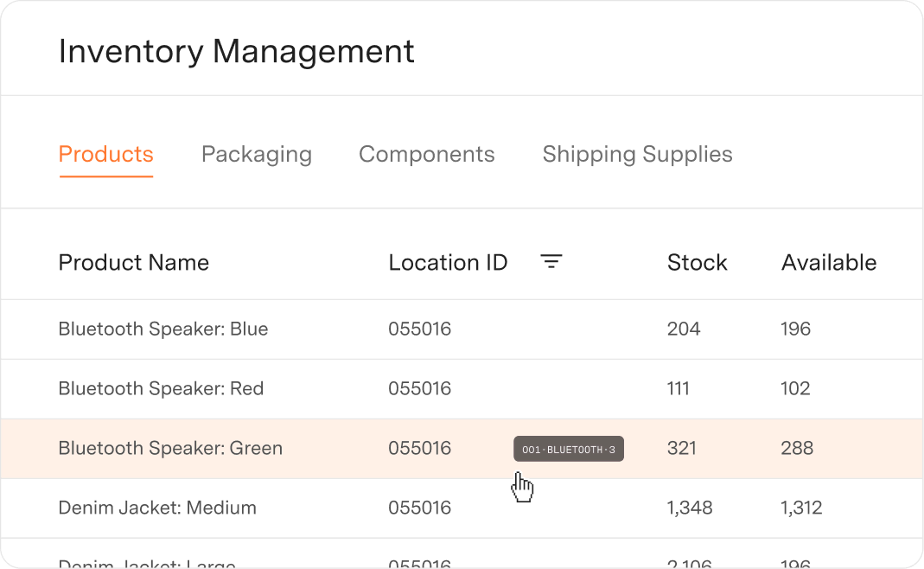The width and height of the screenshot is (924, 569).
Task: Sort by the Stock column header
Action: point(697,262)
